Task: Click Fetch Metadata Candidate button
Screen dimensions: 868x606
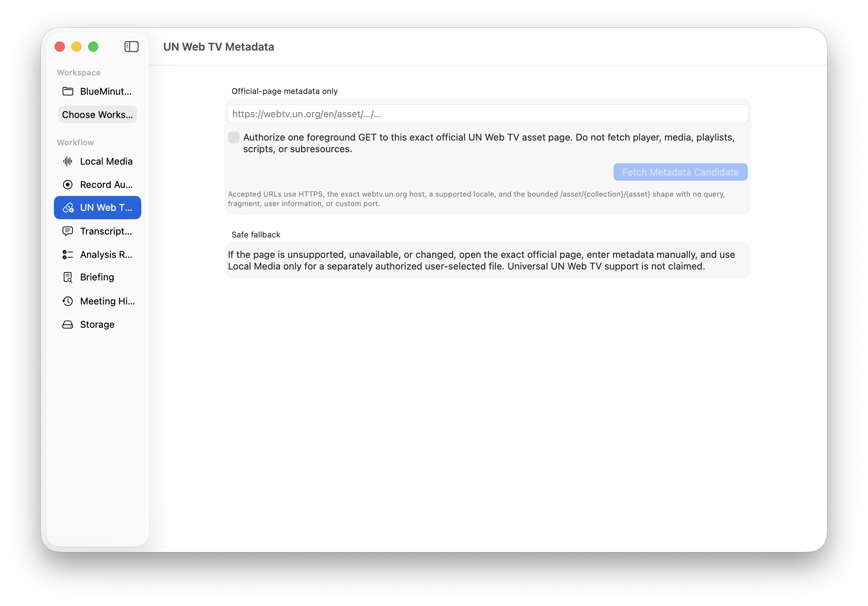Action: click(x=680, y=172)
